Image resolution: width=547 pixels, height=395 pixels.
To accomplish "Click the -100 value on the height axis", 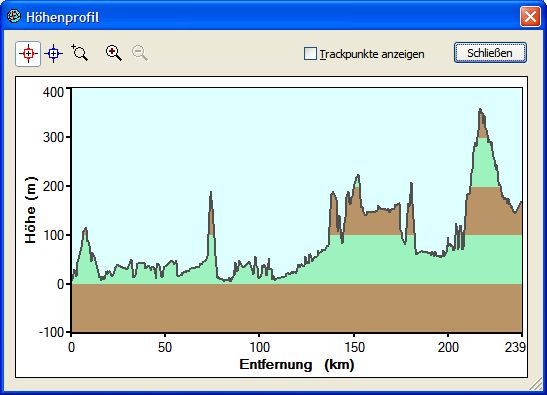I will [52, 332].
